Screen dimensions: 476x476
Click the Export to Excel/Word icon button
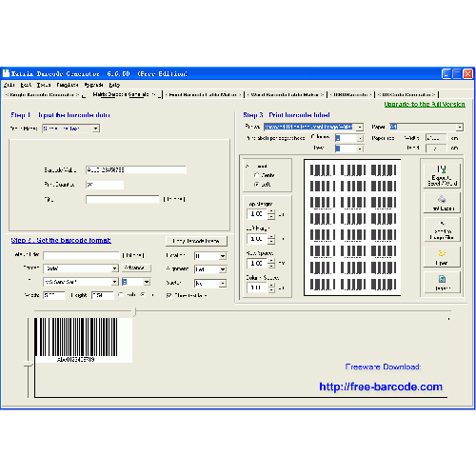pyautogui.click(x=442, y=175)
